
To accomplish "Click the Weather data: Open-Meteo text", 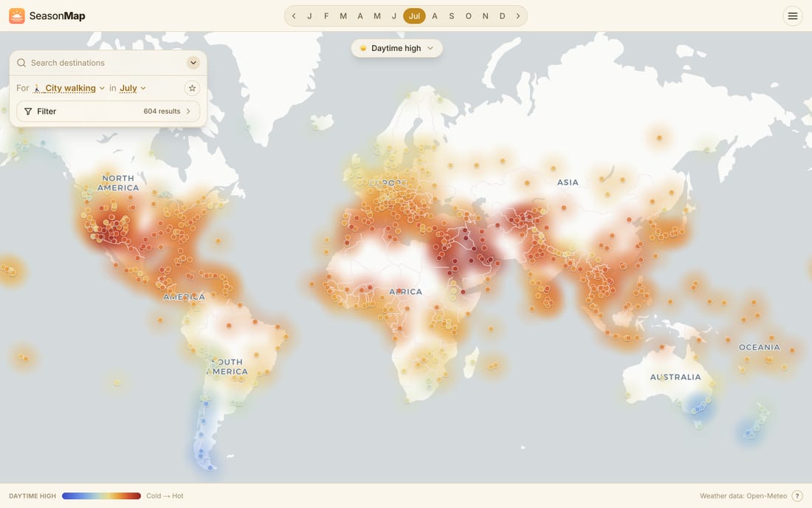I will (x=743, y=495).
